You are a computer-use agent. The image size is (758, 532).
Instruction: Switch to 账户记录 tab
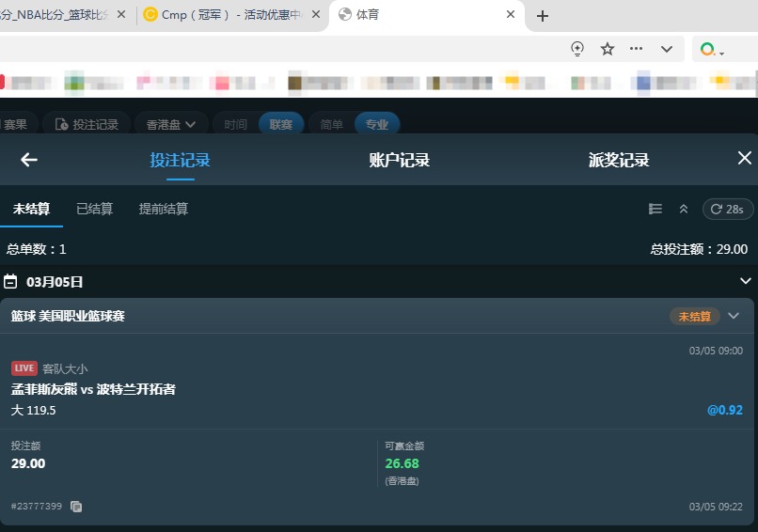click(x=400, y=160)
